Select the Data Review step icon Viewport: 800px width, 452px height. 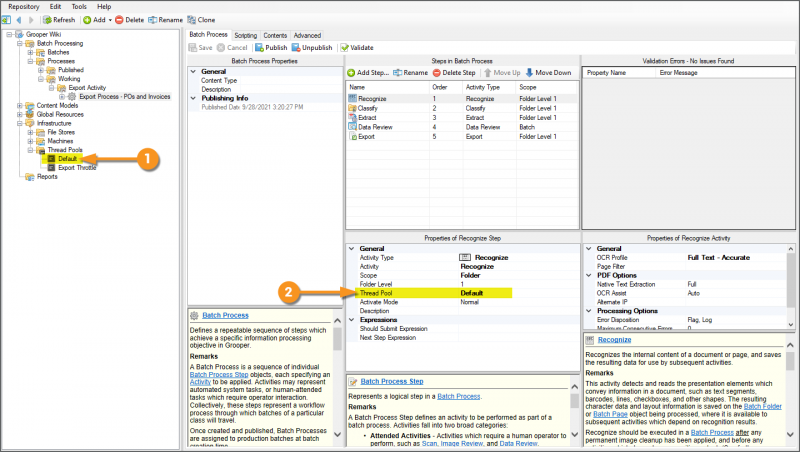353,127
